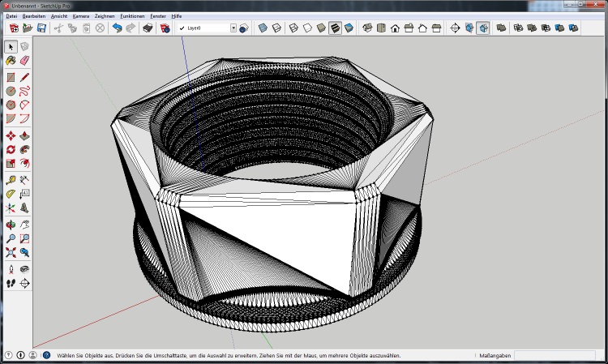Toggle display of section cuts

tap(483, 28)
